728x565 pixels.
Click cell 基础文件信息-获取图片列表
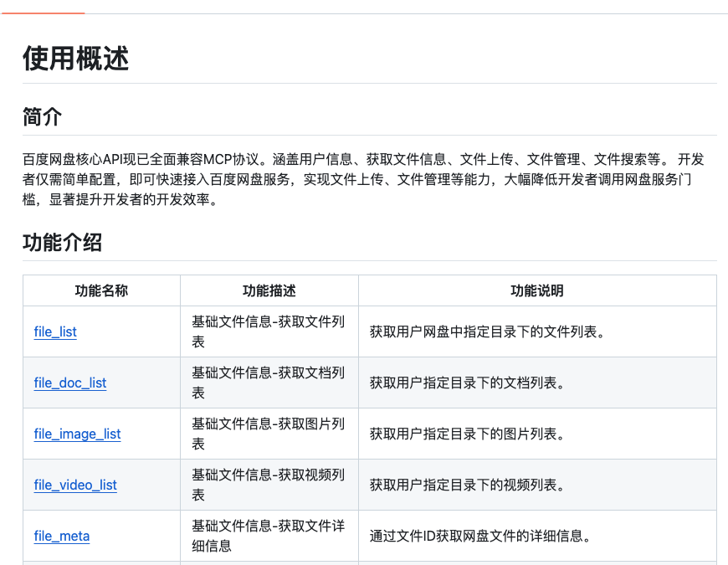269,434
